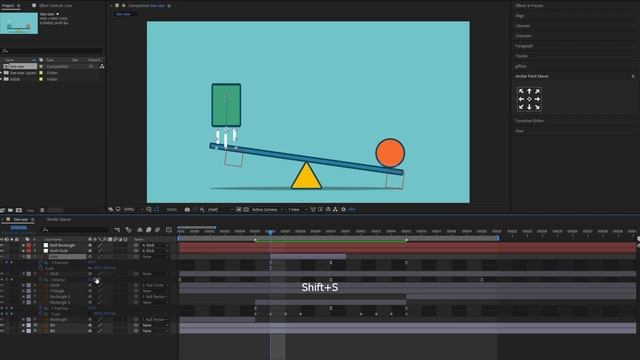Create a new folder in the Project panel
This screenshot has height=360, width=640.
pyautogui.click(x=11, y=210)
